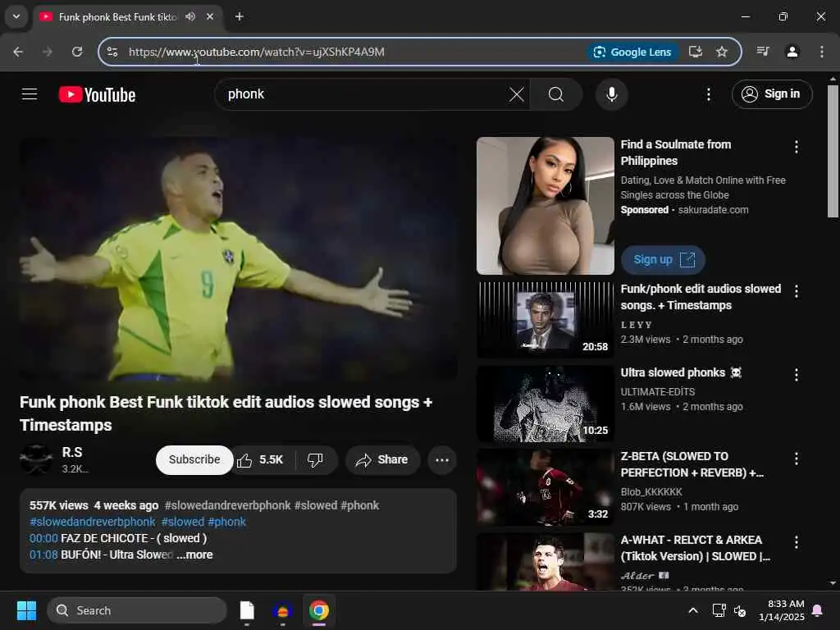Select the browser address bar URL

tap(256, 52)
